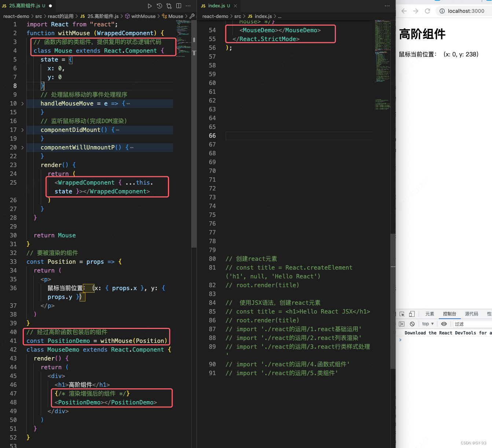Viewport: 492px width, 448px height.
Task: Click '<PositionDemo></PositionDemo>' on line 48
Action: coord(106,403)
